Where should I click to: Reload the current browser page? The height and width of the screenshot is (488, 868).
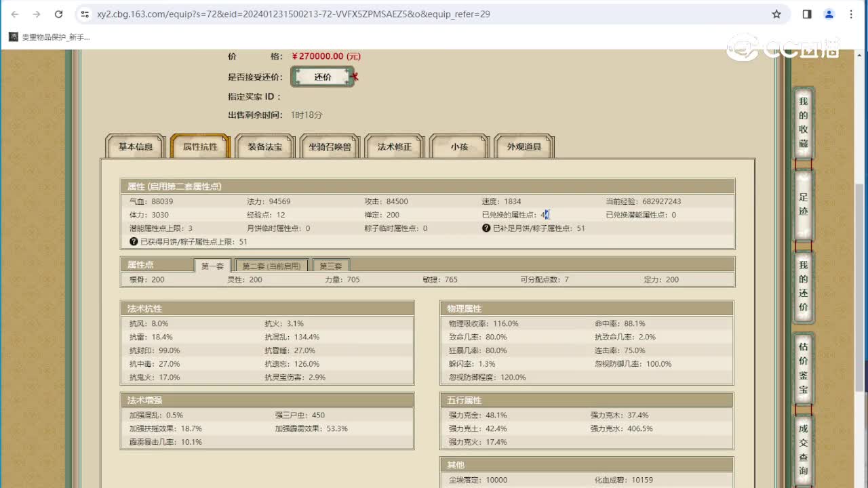pos(58,14)
